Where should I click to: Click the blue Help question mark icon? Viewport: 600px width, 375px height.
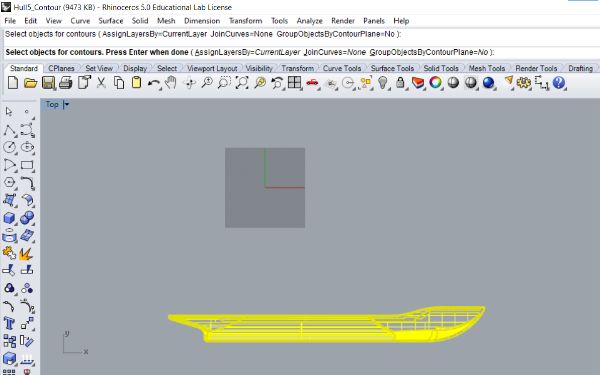(x=559, y=83)
